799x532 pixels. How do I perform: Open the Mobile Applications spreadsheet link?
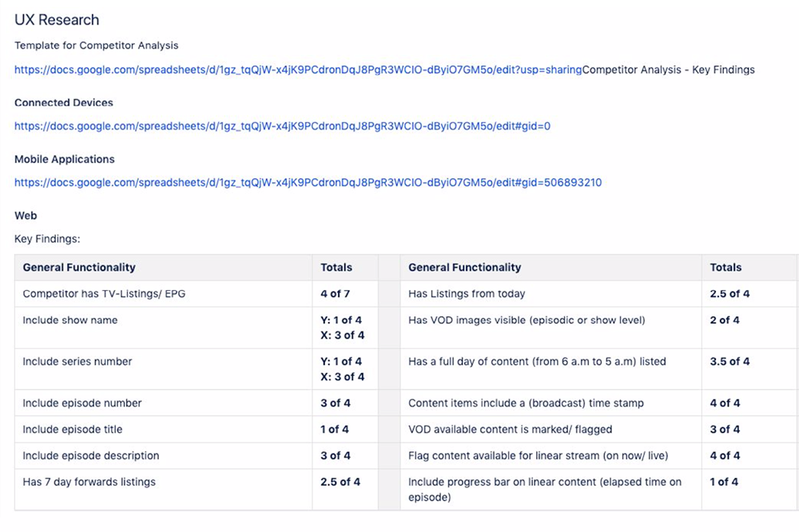(x=308, y=182)
